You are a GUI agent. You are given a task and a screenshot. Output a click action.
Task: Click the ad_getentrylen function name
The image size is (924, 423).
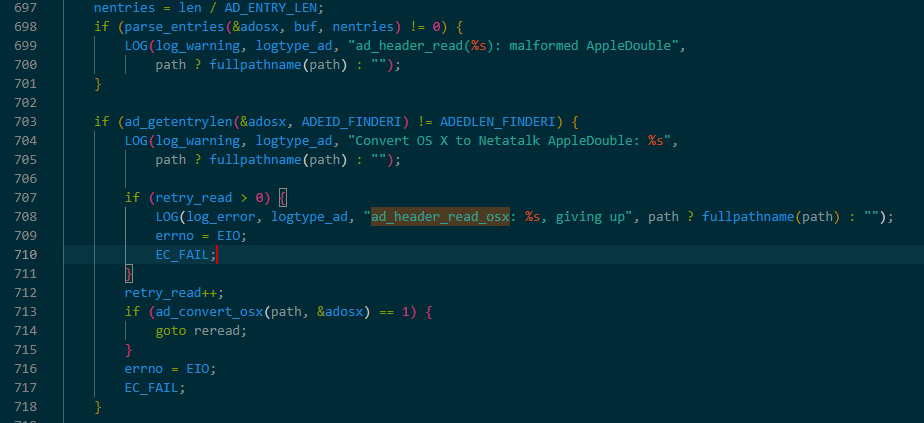(x=179, y=122)
